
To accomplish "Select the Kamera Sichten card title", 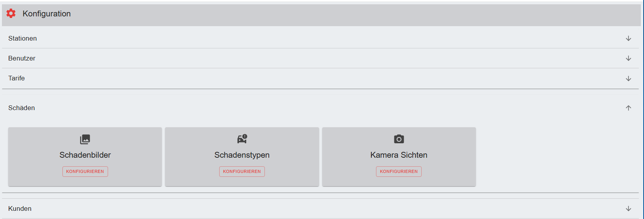I will [x=399, y=155].
